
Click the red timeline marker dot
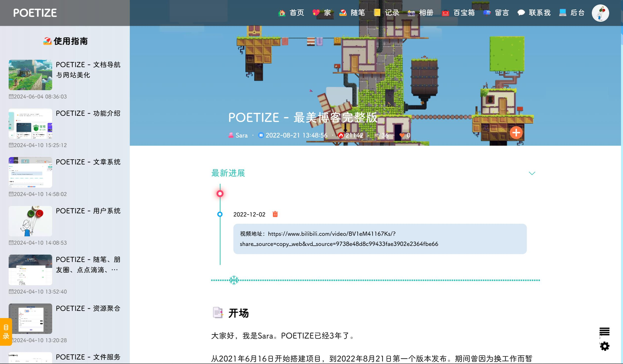tap(220, 194)
